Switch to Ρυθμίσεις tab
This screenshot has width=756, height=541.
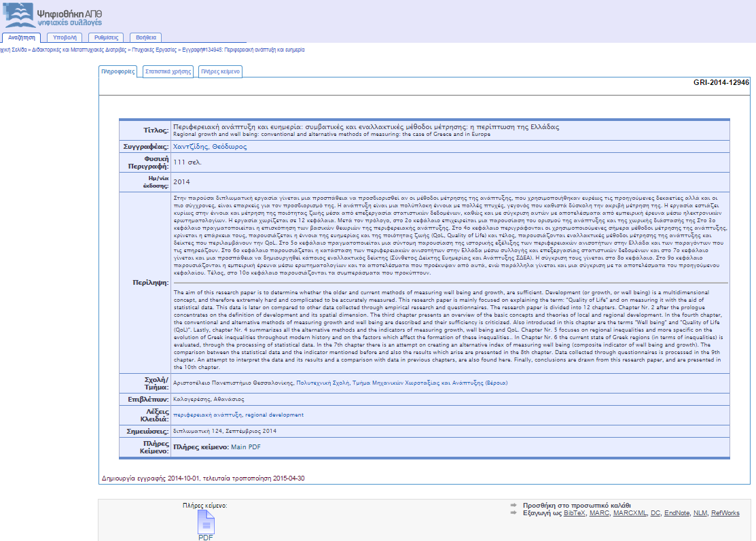[x=106, y=37]
